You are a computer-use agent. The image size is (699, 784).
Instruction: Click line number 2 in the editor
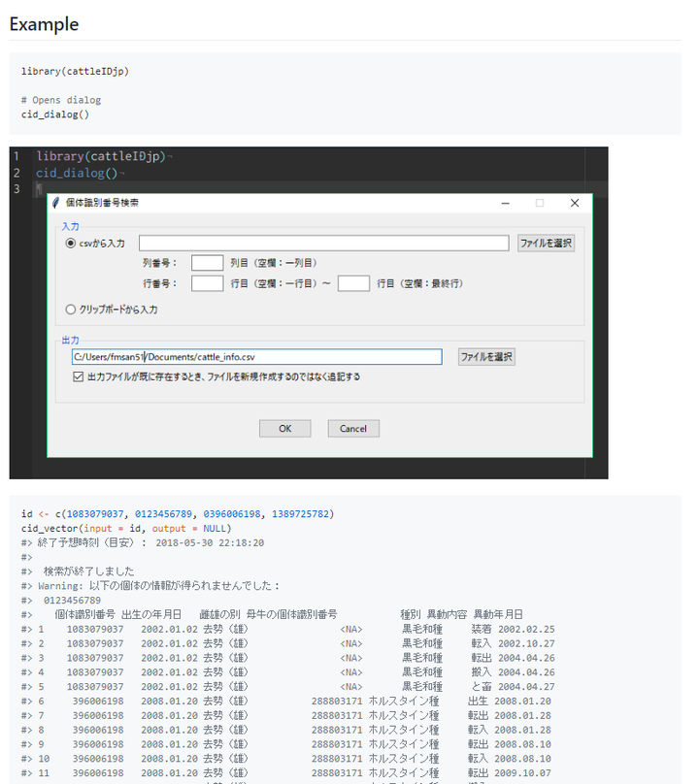(x=17, y=173)
